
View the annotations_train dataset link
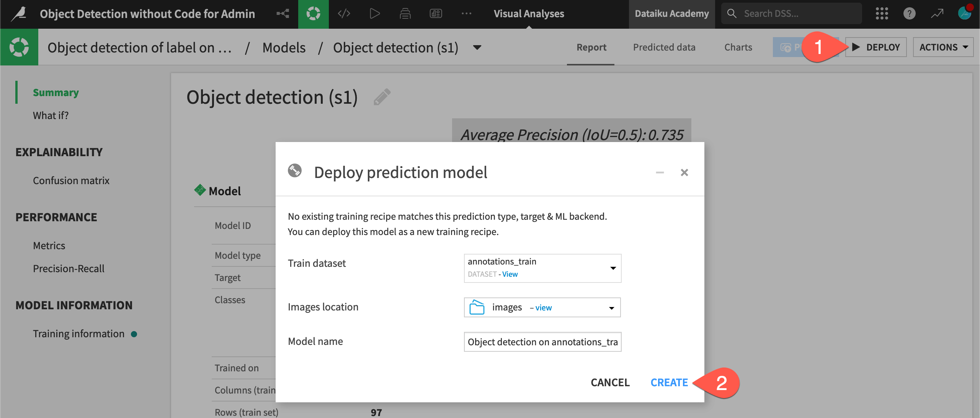pyautogui.click(x=510, y=274)
